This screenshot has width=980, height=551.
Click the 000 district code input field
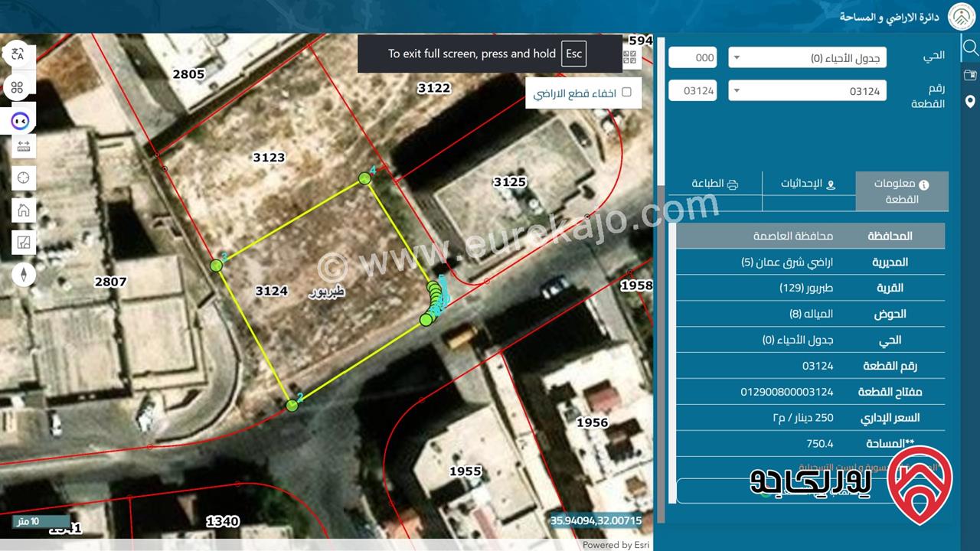point(692,58)
